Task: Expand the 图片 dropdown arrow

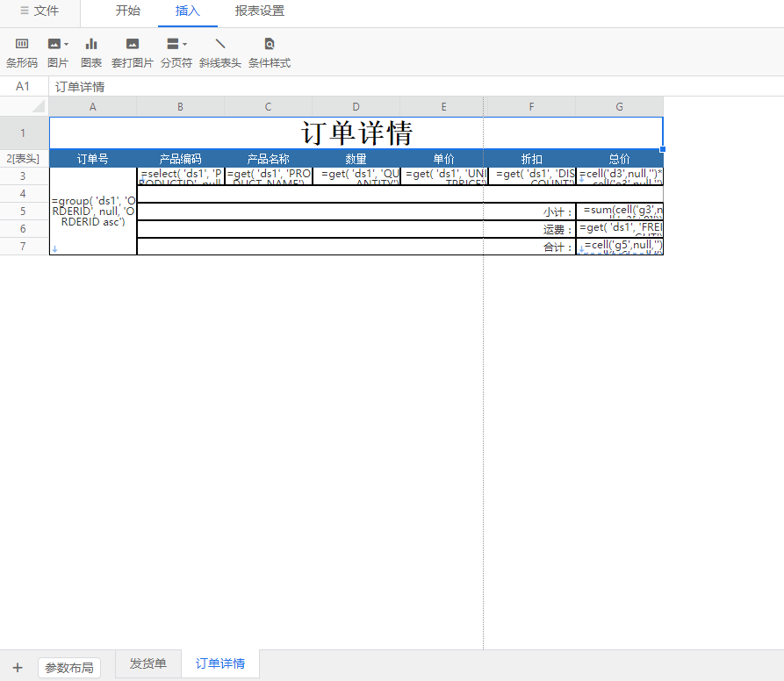Action: coord(66,44)
